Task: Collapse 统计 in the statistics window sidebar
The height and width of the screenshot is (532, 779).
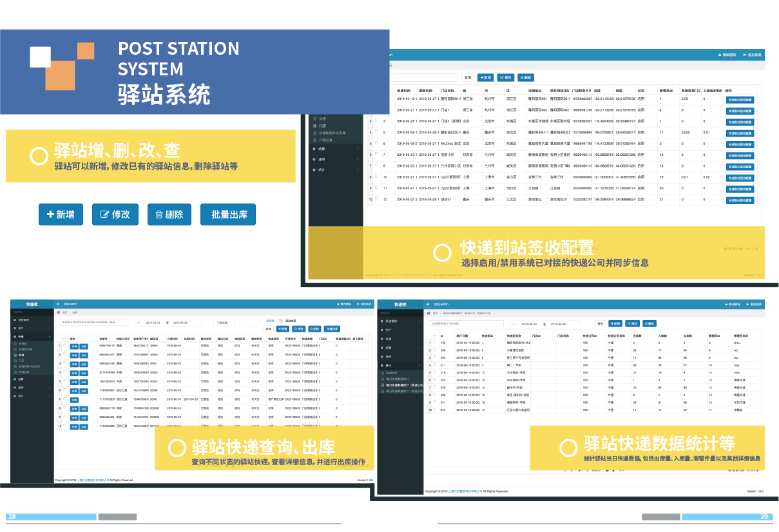Action: point(401,365)
